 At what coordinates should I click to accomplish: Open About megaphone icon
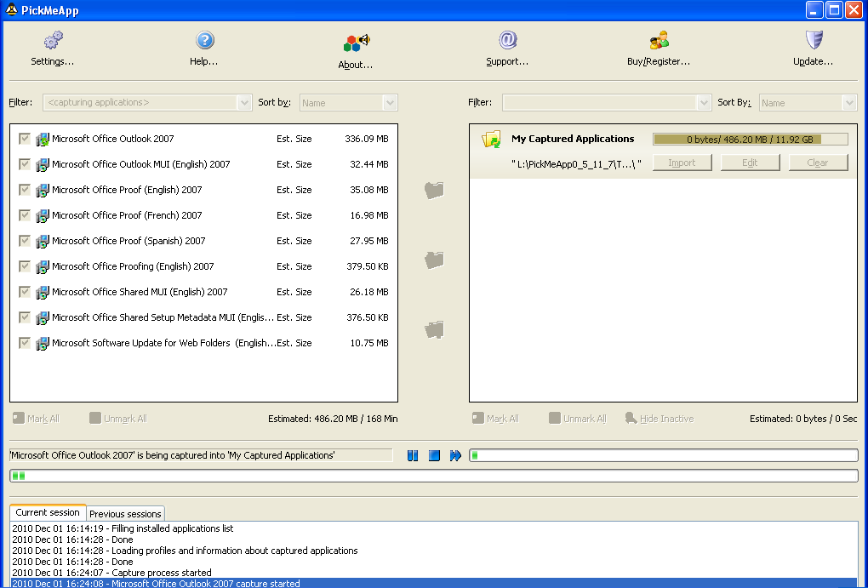(357, 43)
